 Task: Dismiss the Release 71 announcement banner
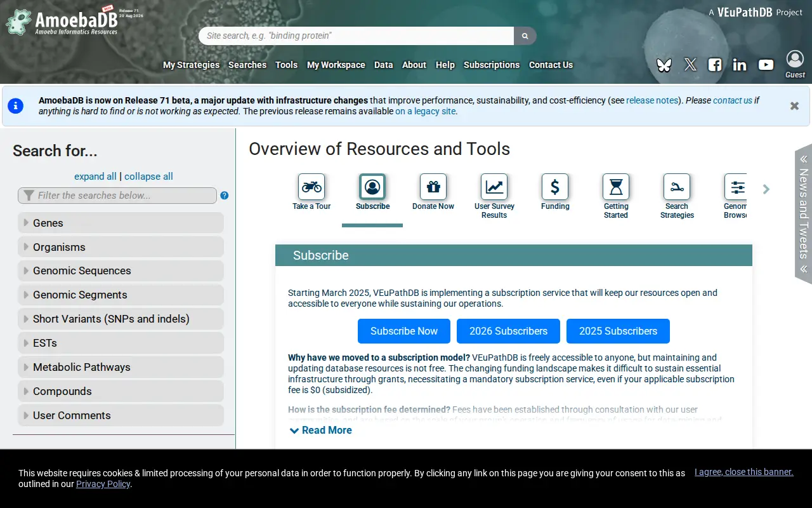pos(794,106)
